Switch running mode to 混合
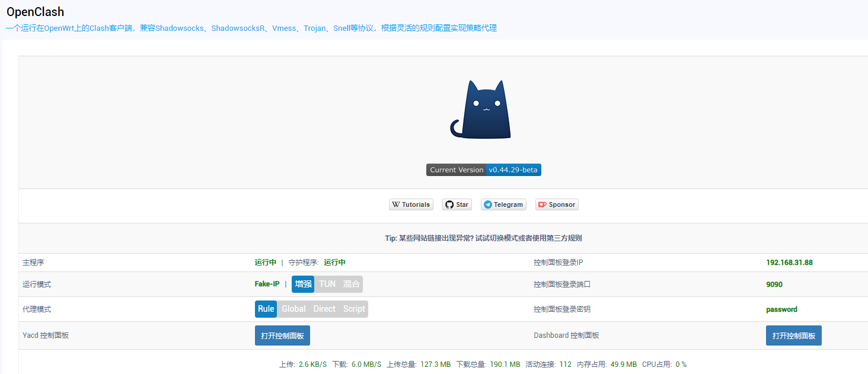The width and height of the screenshot is (868, 374). pos(351,284)
